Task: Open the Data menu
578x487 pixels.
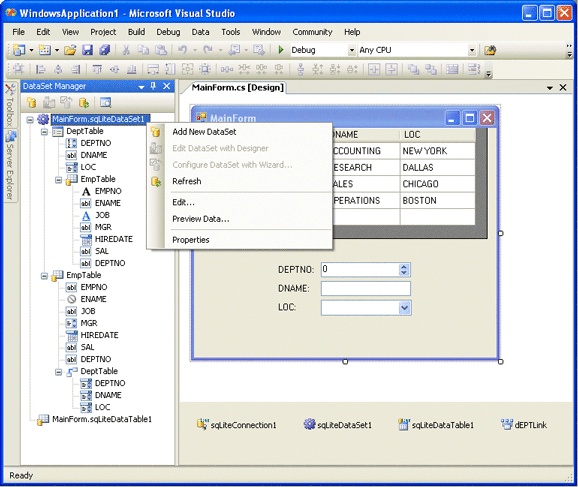Action: (x=201, y=32)
